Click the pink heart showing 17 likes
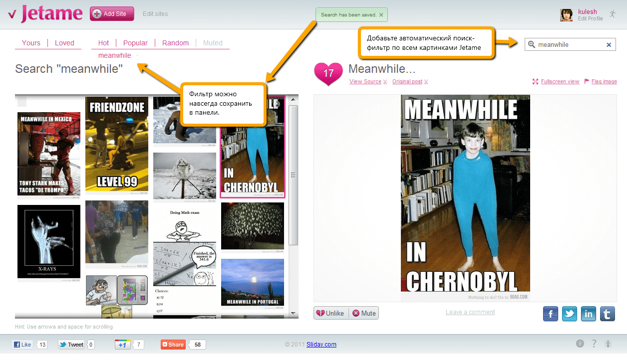The width and height of the screenshot is (627, 364). [328, 74]
